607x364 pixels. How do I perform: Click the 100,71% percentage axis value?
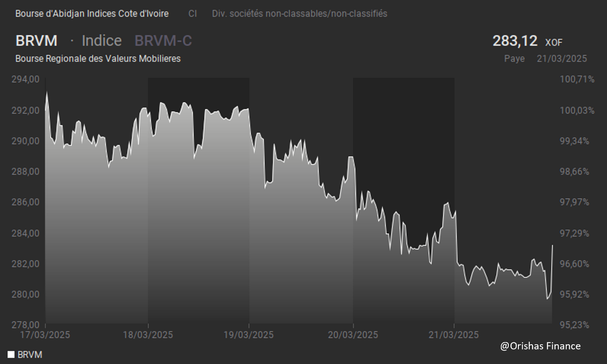577,79
